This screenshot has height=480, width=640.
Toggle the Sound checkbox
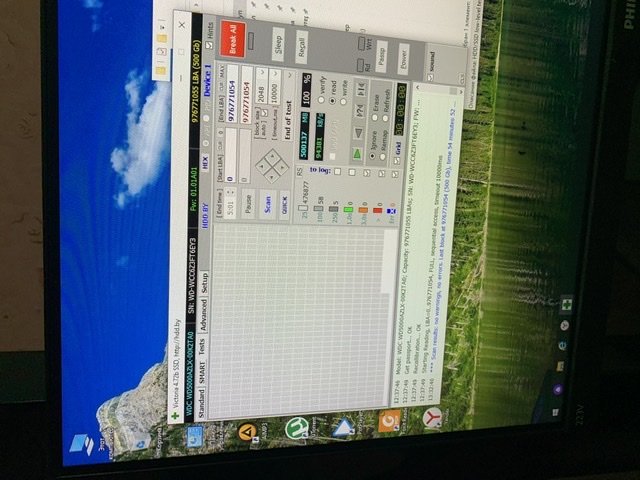431,77
